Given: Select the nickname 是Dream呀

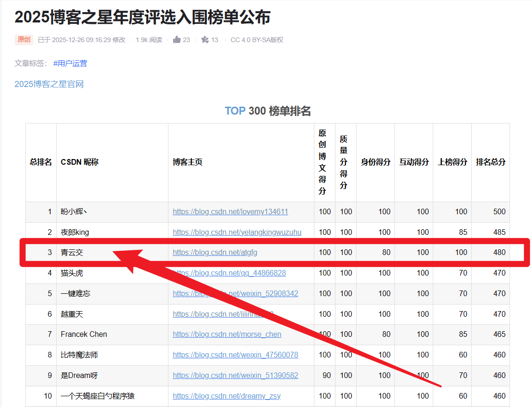Looking at the screenshot, I should (80, 376).
